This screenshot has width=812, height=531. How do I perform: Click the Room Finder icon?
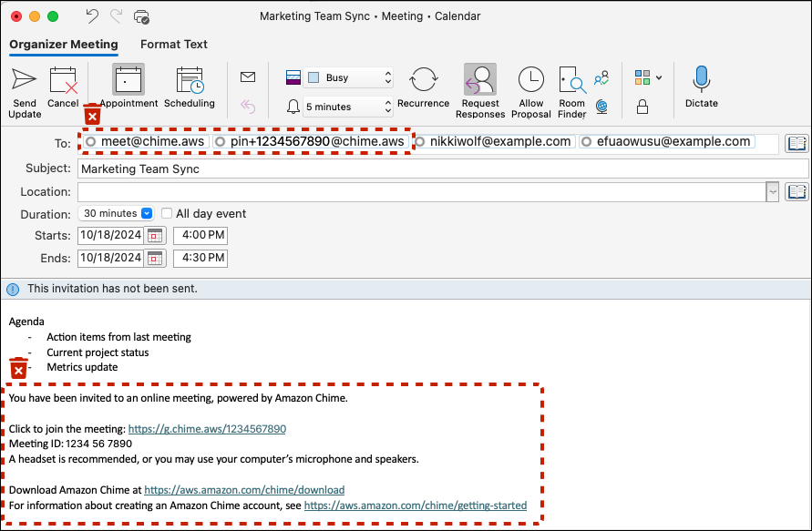tap(571, 82)
